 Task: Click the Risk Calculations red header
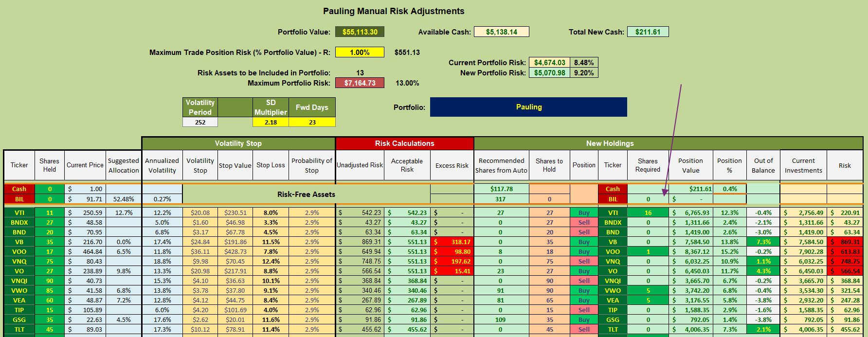(404, 143)
